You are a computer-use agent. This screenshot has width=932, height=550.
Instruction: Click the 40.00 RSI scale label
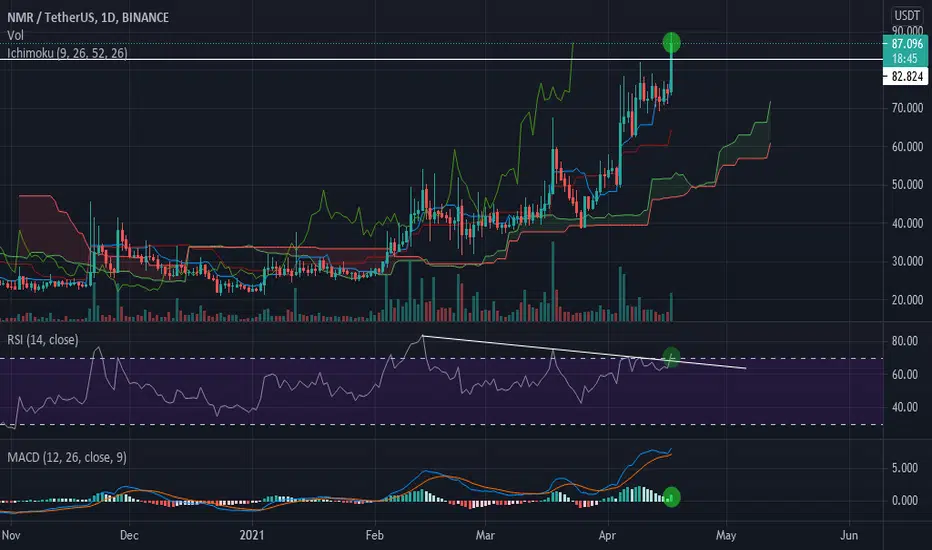point(905,407)
